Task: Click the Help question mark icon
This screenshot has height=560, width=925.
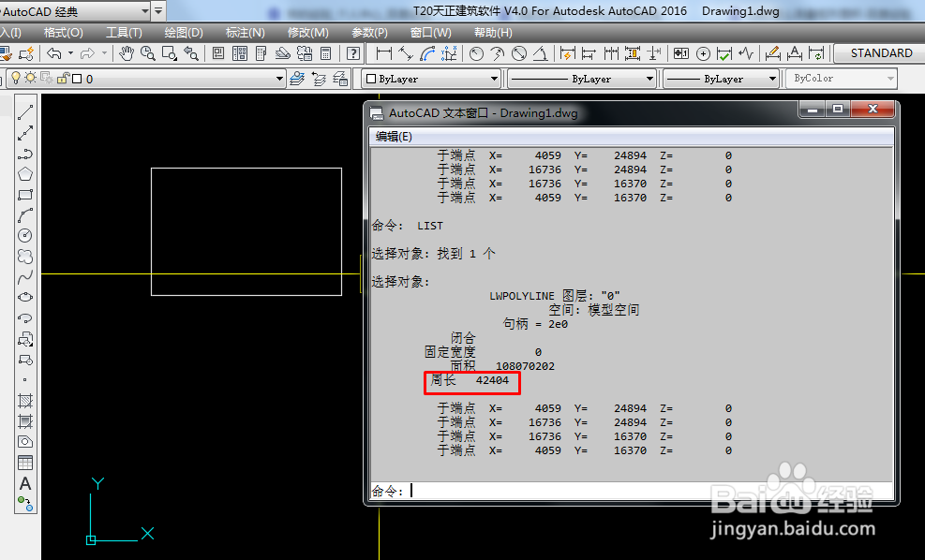Action: point(353,53)
